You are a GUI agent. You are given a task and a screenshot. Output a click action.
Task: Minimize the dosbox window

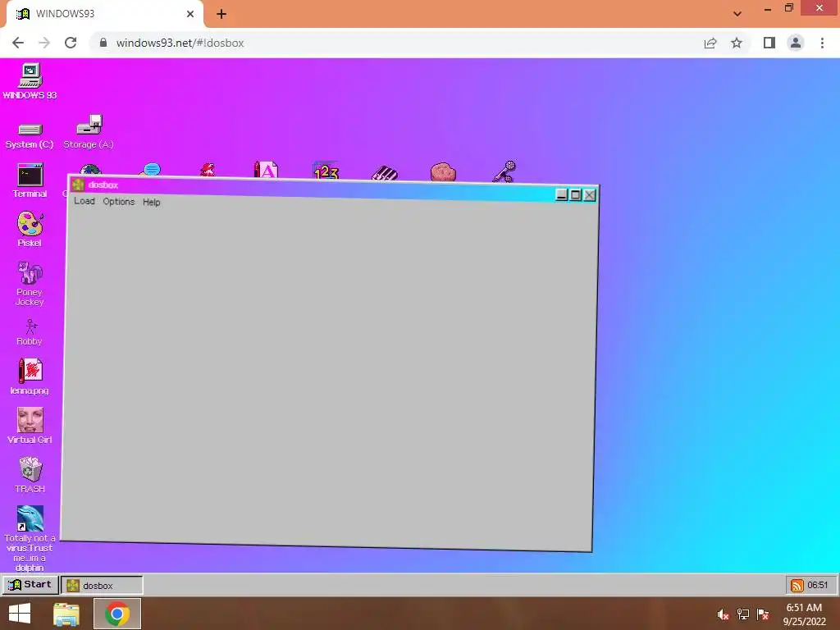tap(561, 194)
